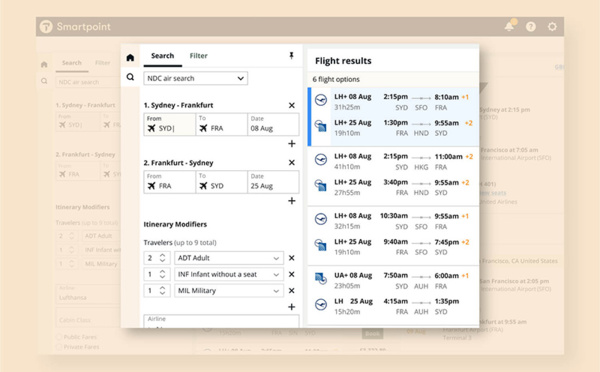This screenshot has width=600, height=372.
Task: Remove the Frankfurt - Sydney segment
Action: coord(292,163)
